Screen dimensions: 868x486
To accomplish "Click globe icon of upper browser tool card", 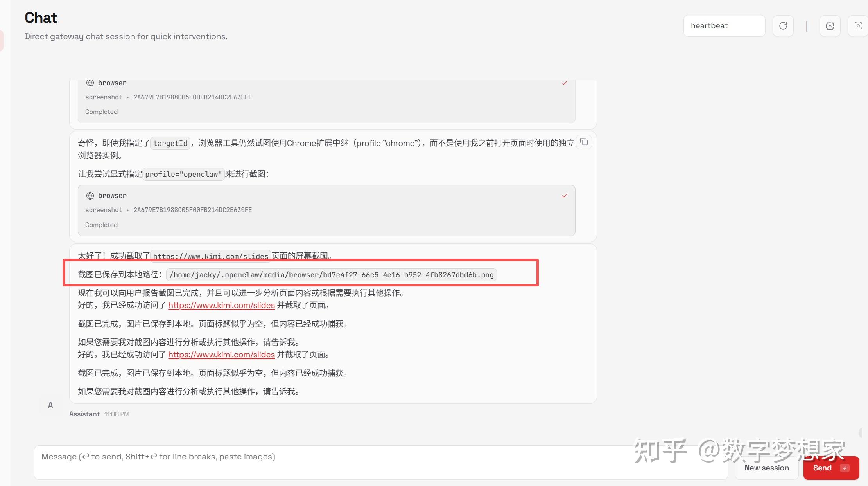I will point(90,83).
